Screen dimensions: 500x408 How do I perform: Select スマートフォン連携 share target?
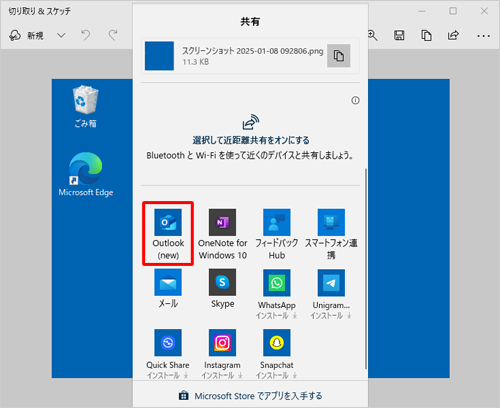pyautogui.click(x=331, y=234)
